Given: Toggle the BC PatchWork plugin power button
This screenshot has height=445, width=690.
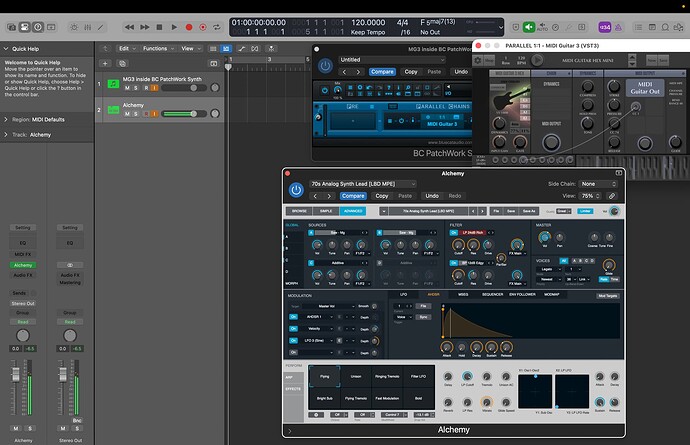Looking at the screenshot, I should pos(325,65).
